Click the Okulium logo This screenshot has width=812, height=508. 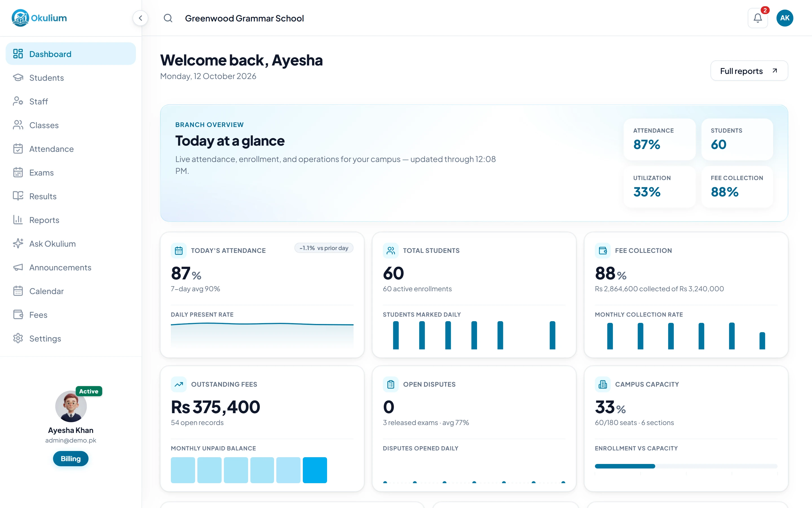click(x=39, y=18)
